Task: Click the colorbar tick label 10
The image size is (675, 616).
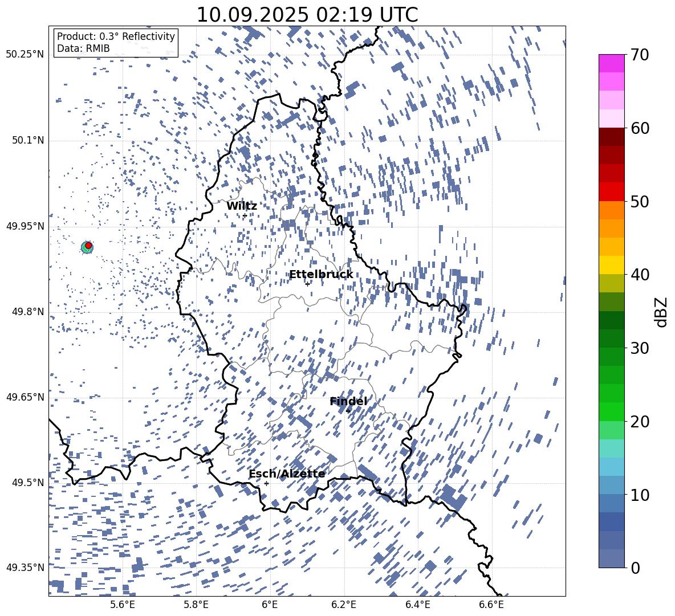Action: (640, 495)
